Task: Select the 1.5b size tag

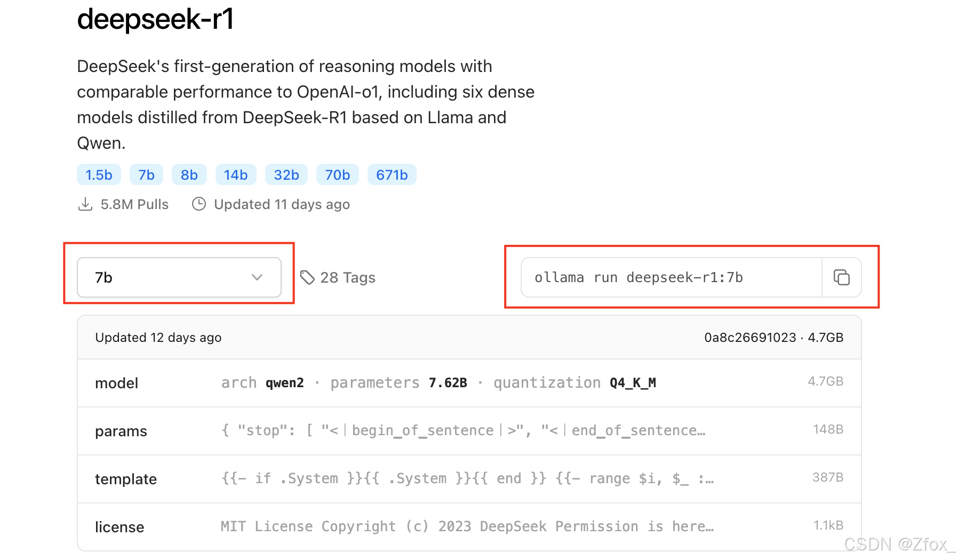Action: 99,175
